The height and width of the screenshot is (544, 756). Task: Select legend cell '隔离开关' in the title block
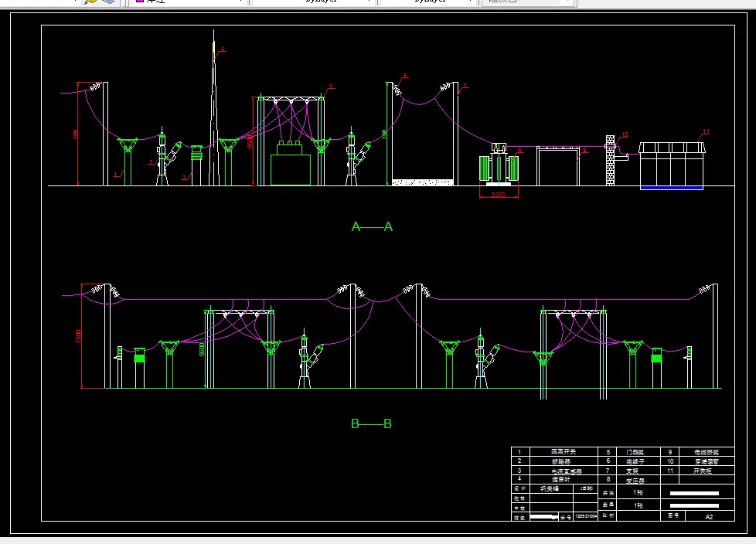click(564, 452)
